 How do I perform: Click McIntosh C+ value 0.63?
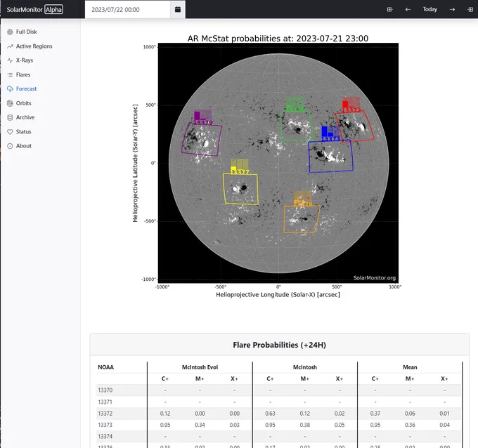[270, 414]
